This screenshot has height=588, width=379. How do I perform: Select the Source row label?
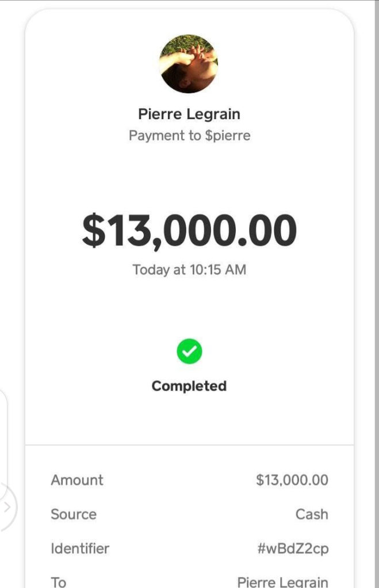pos(74,514)
